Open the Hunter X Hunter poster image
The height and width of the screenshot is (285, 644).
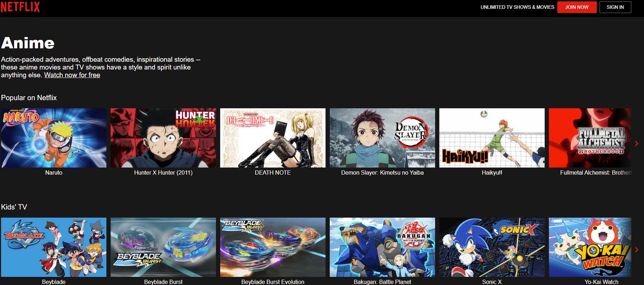tap(163, 138)
